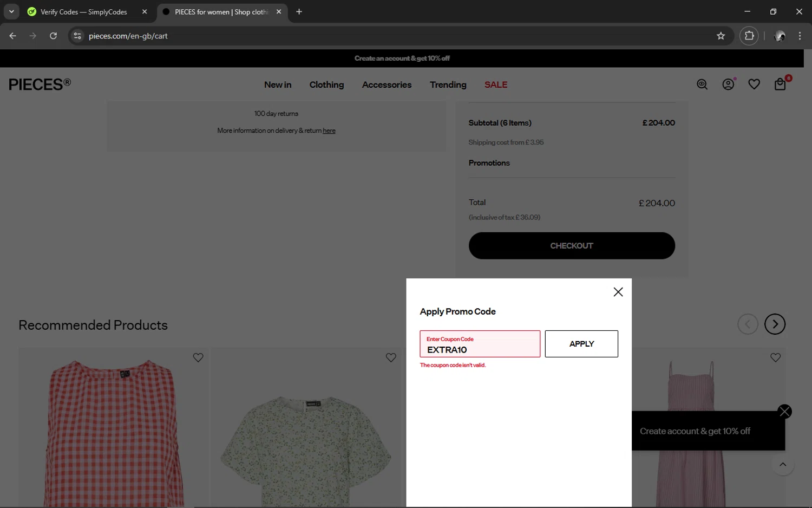Open the Trending menu
This screenshot has width=812, height=508.
(x=448, y=84)
